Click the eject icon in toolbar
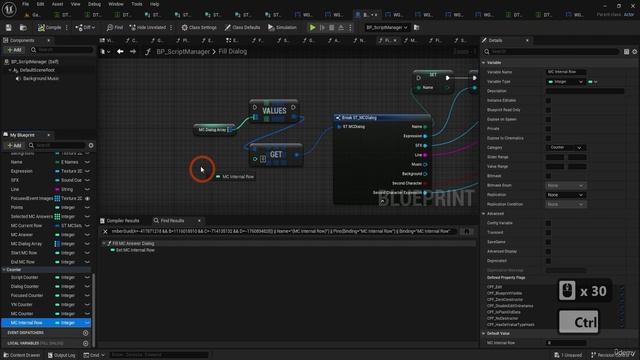The image size is (640, 360). 341,27
